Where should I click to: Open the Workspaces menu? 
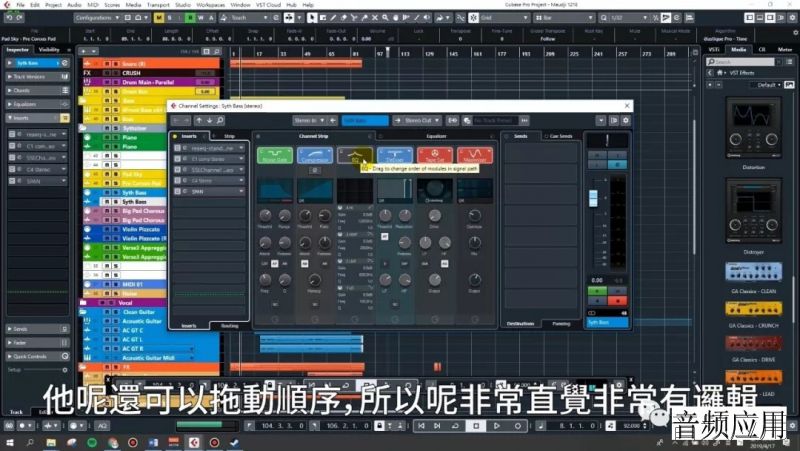click(x=211, y=5)
